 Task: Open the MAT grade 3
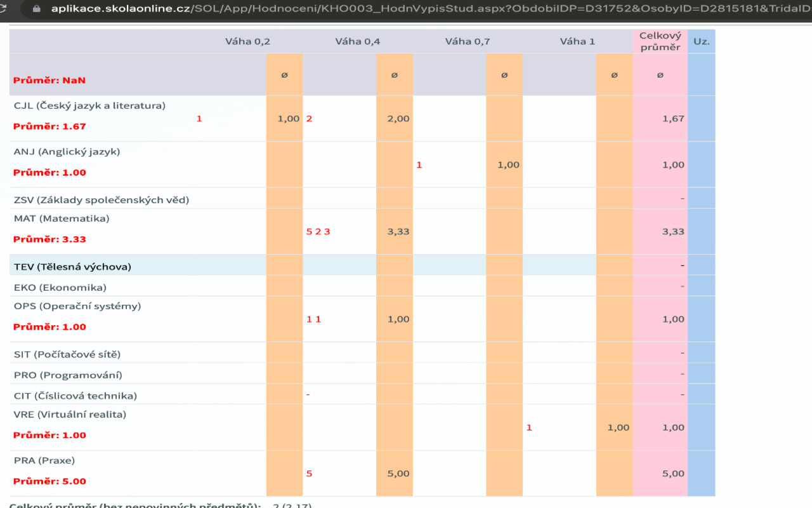(327, 232)
